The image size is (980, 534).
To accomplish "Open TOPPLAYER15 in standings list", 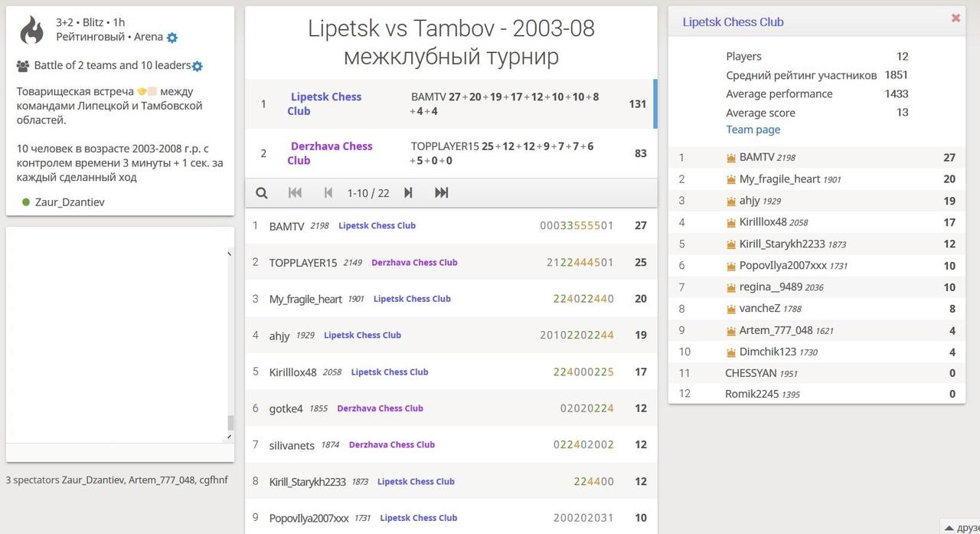I will (303, 263).
